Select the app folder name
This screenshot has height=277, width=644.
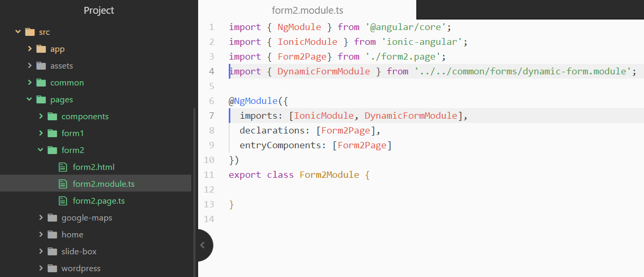[58, 49]
